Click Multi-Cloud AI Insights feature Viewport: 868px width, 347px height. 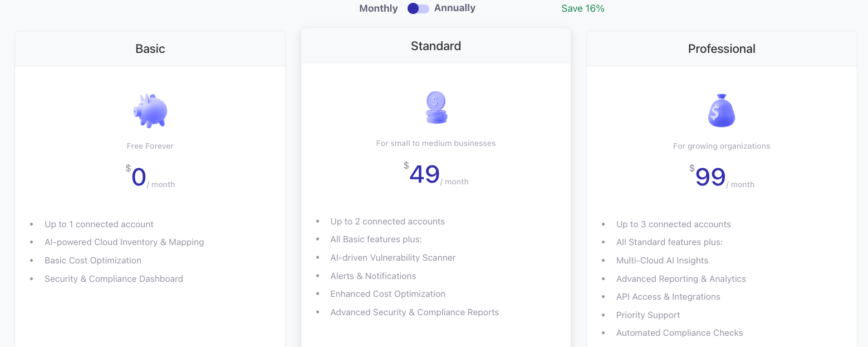(662, 261)
